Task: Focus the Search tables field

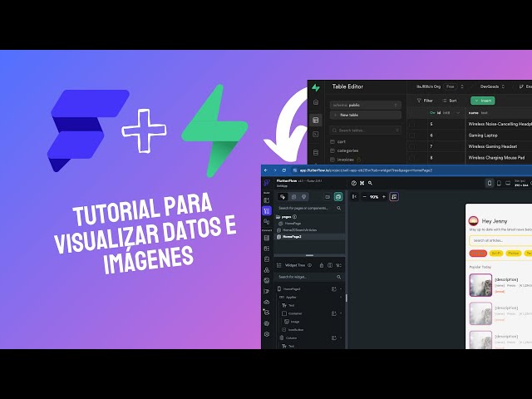Action: point(366,131)
